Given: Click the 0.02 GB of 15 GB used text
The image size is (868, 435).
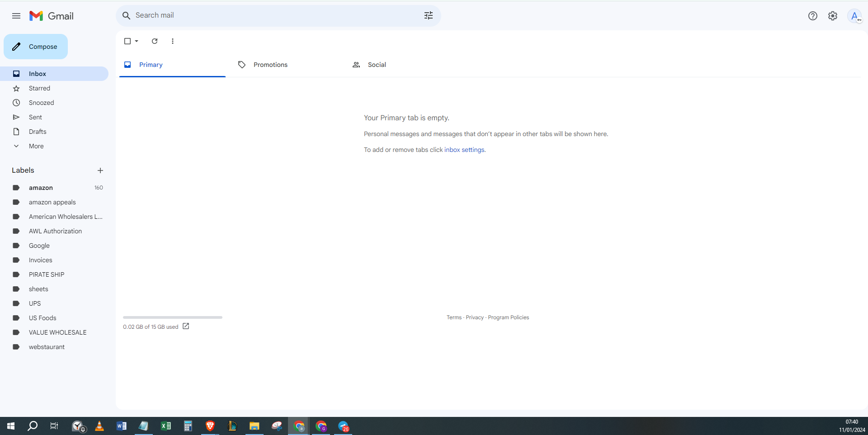Looking at the screenshot, I should (151, 327).
